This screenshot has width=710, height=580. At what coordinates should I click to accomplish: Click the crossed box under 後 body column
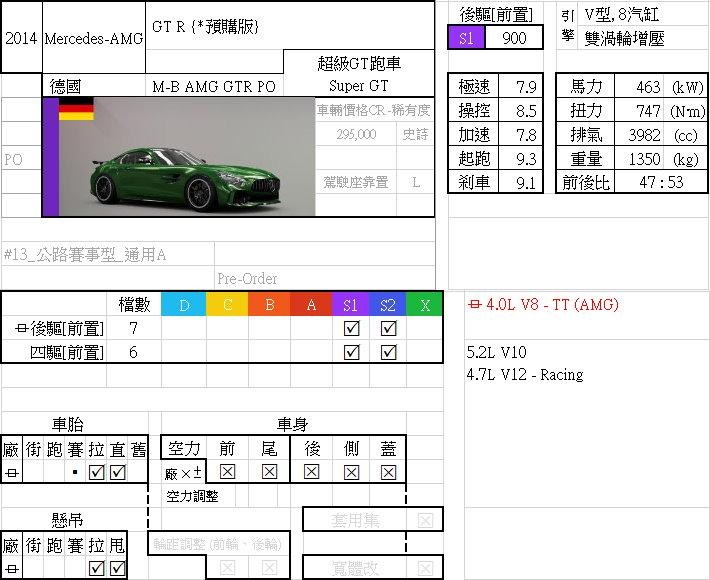(312, 472)
